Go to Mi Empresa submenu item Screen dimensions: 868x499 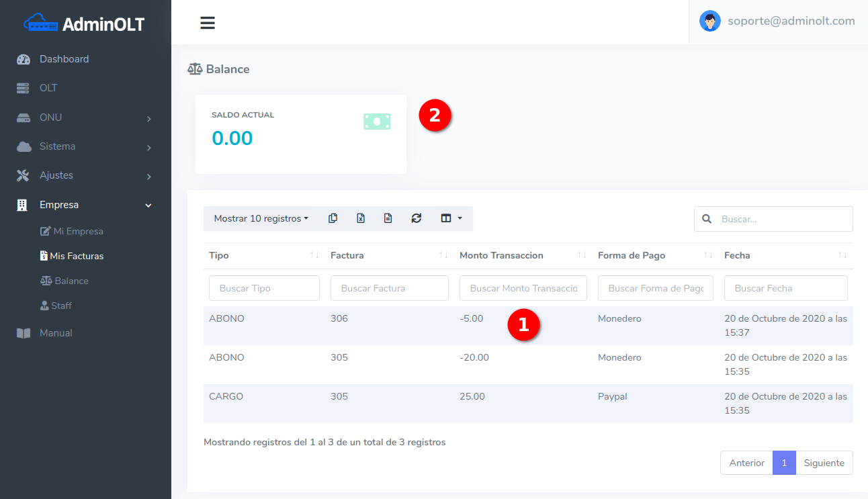tap(78, 231)
